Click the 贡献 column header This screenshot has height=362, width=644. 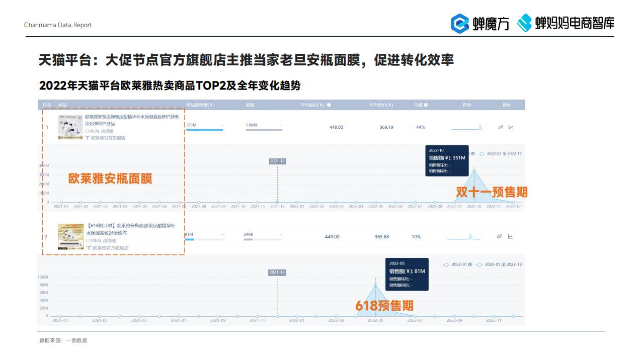click(x=418, y=105)
